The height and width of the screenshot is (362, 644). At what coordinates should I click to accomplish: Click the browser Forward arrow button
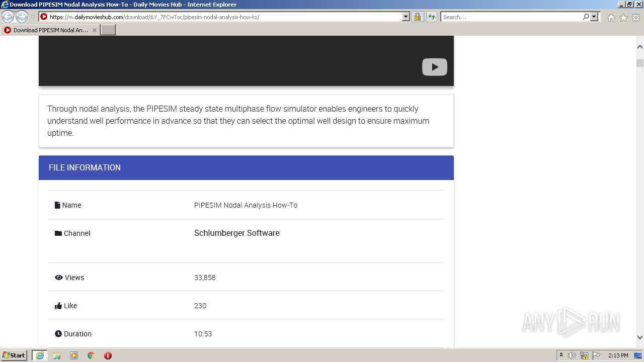pyautogui.click(x=22, y=17)
